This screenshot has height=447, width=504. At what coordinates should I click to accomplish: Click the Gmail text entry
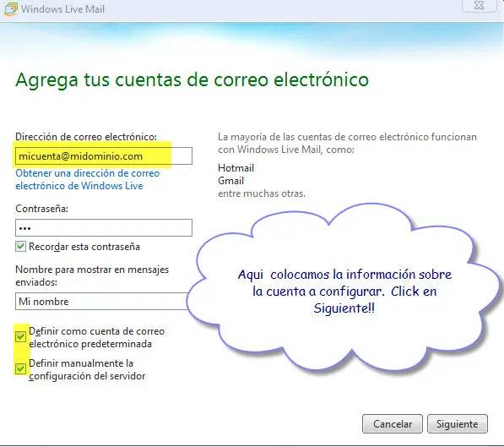pos(230,181)
